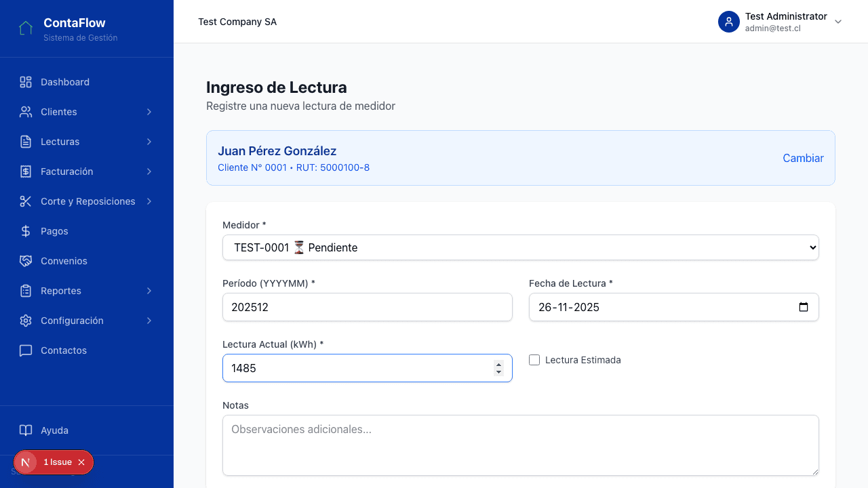Image resolution: width=868 pixels, height=488 pixels.
Task: Click the Pagos dollar sign icon
Action: tap(26, 231)
